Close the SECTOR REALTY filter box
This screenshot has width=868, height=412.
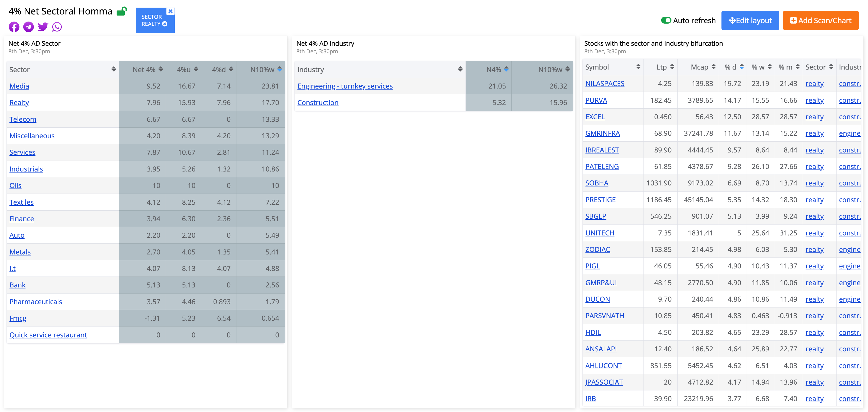coord(170,11)
